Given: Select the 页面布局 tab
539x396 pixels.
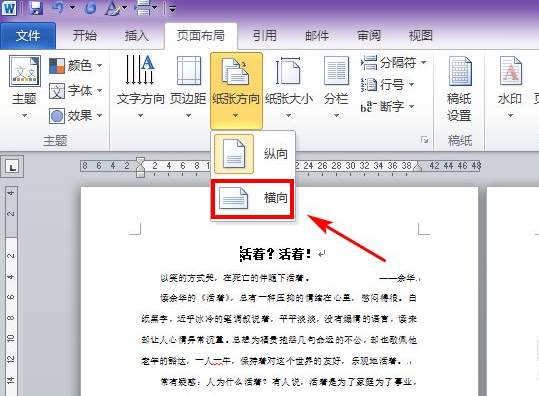Looking at the screenshot, I should click(201, 36).
